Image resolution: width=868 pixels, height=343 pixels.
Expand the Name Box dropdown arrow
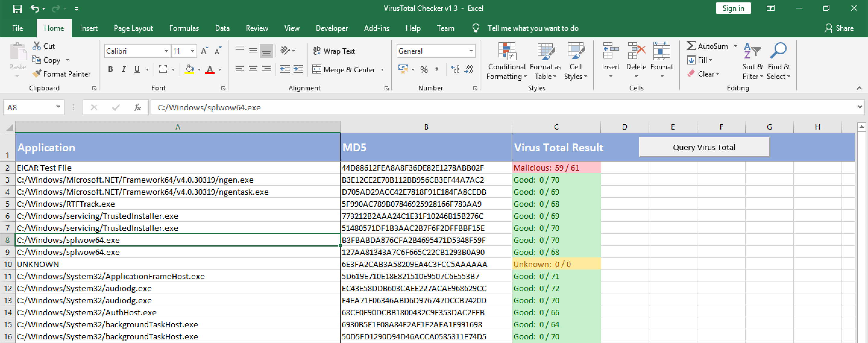click(x=58, y=107)
